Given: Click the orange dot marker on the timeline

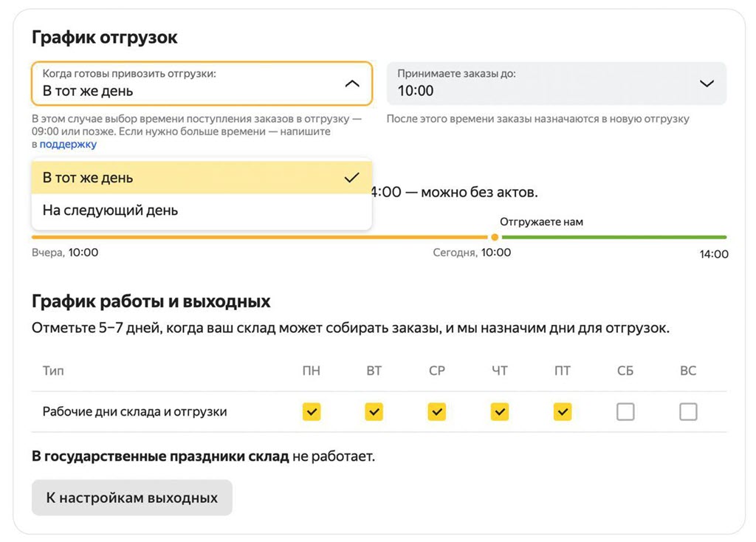Looking at the screenshot, I should click(495, 237).
